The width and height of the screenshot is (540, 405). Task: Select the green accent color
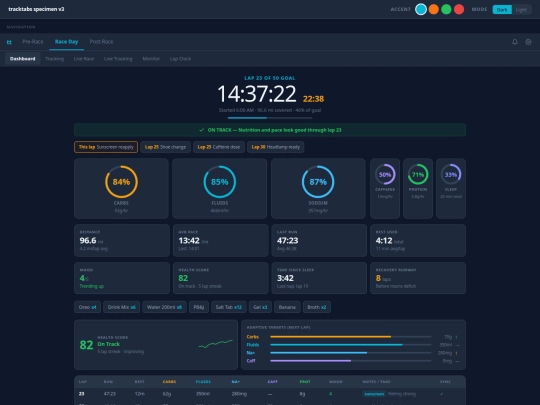(x=446, y=9)
